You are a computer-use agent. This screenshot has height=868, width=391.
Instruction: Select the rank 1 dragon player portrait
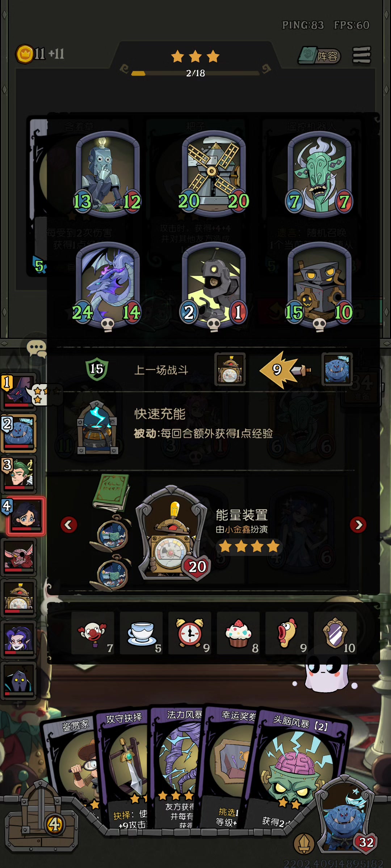pyautogui.click(x=19, y=391)
